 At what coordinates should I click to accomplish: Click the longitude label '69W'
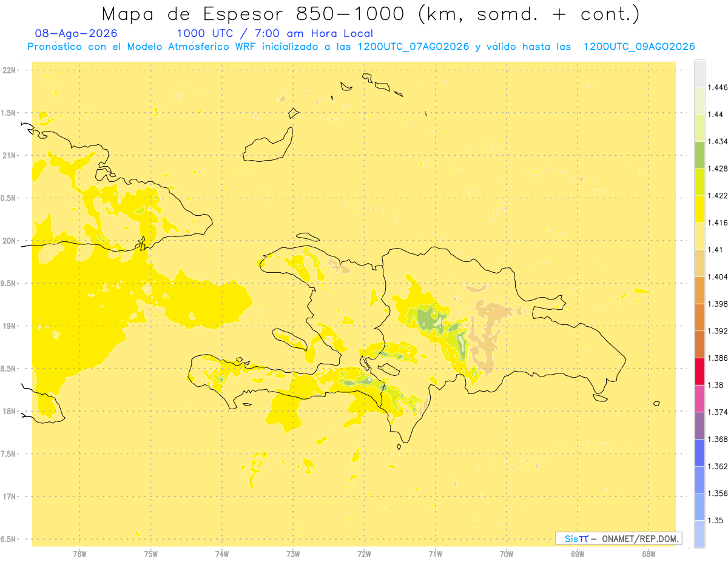click(578, 554)
